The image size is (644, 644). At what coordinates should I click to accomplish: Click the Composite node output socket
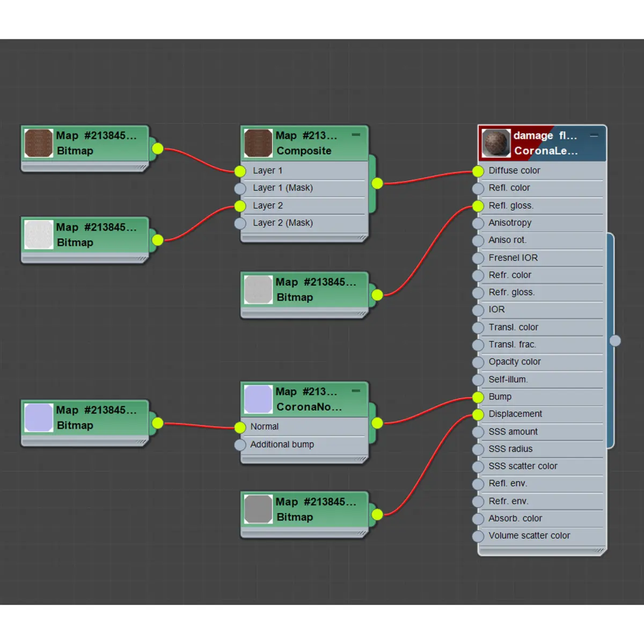(x=377, y=184)
